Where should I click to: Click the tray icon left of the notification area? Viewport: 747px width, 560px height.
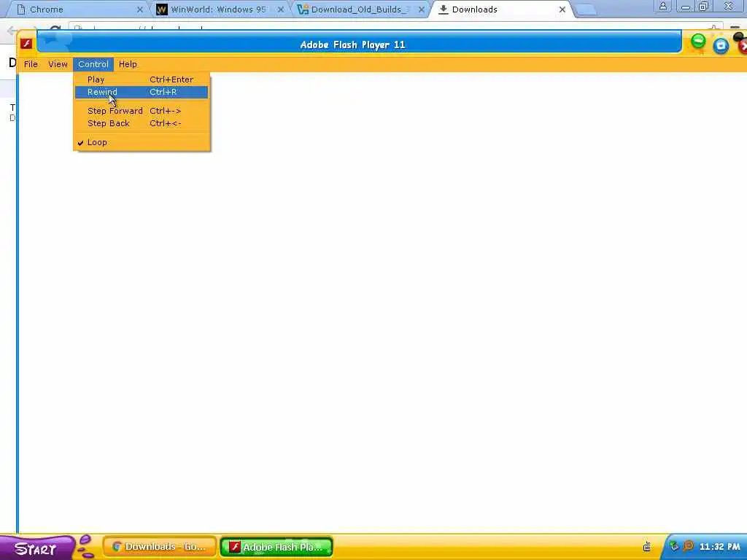(x=647, y=546)
